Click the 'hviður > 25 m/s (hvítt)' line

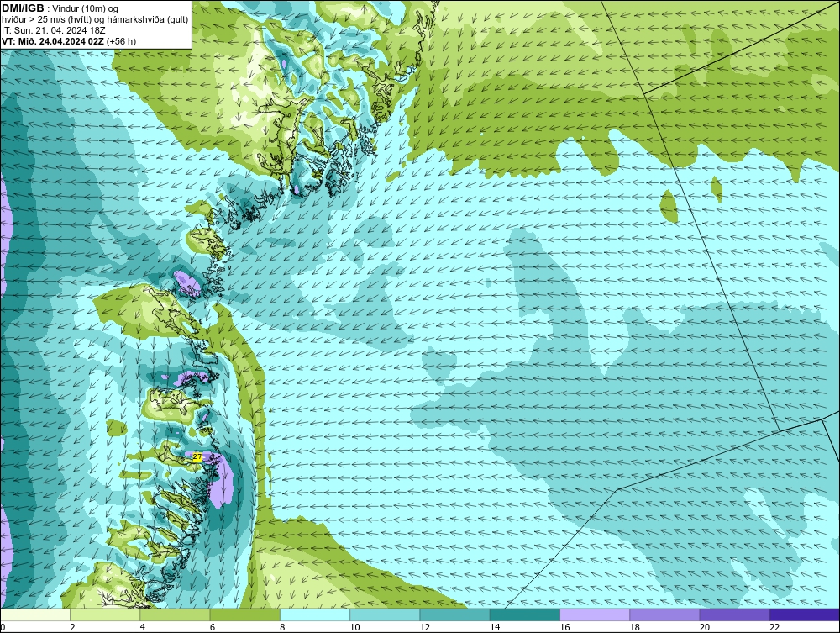47,20
